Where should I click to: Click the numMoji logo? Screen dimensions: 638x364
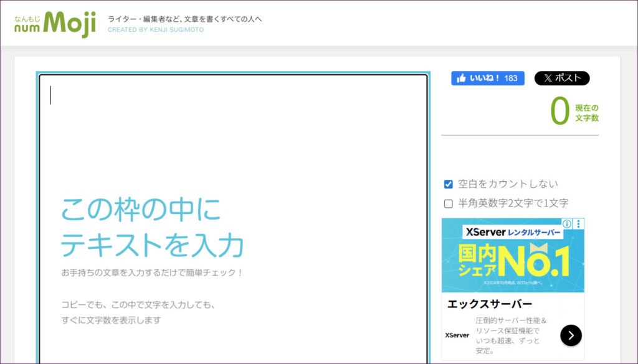pyautogui.click(x=55, y=24)
